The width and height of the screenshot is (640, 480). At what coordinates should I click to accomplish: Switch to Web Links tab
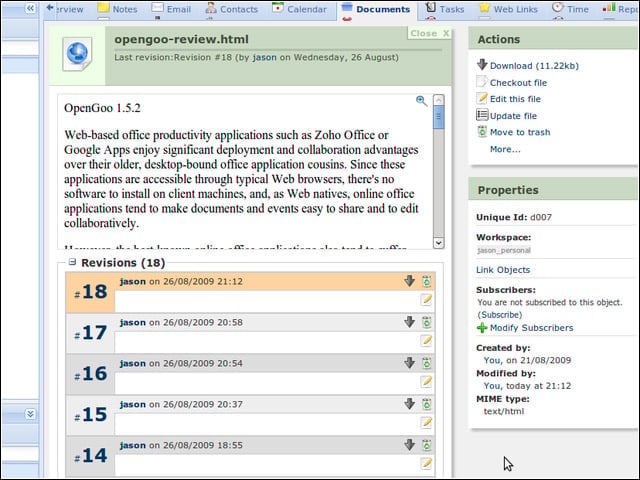coord(509,9)
